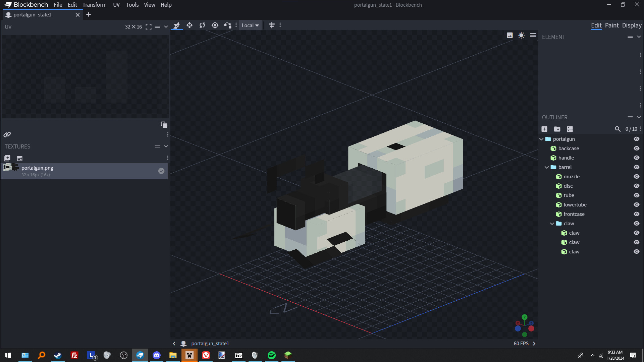Viewport: 644px width, 362px height.
Task: Open the Transform menu
Action: tap(95, 5)
